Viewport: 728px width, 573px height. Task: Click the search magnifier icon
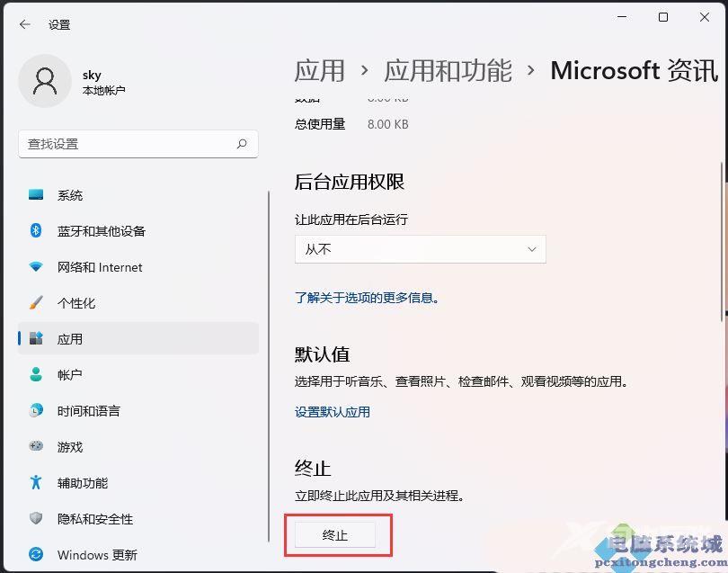click(x=242, y=144)
